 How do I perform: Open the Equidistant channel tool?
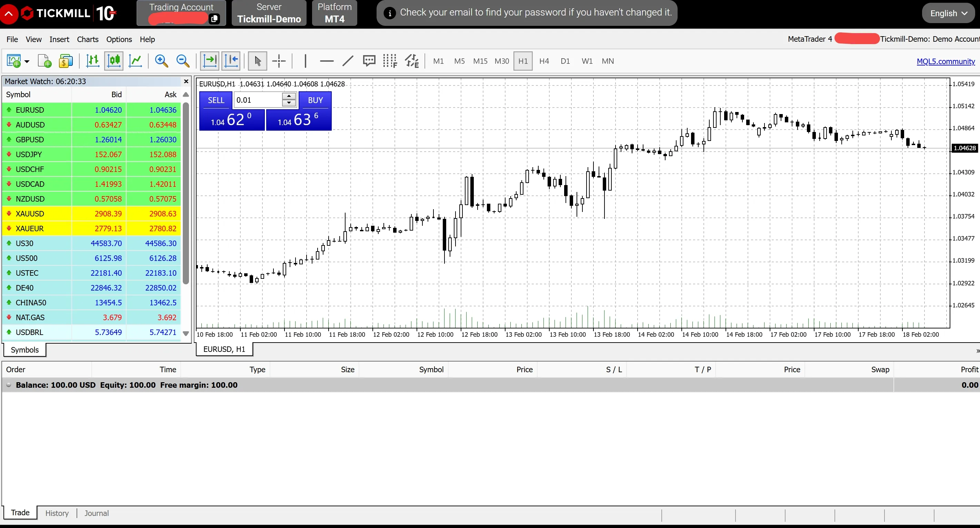(412, 61)
